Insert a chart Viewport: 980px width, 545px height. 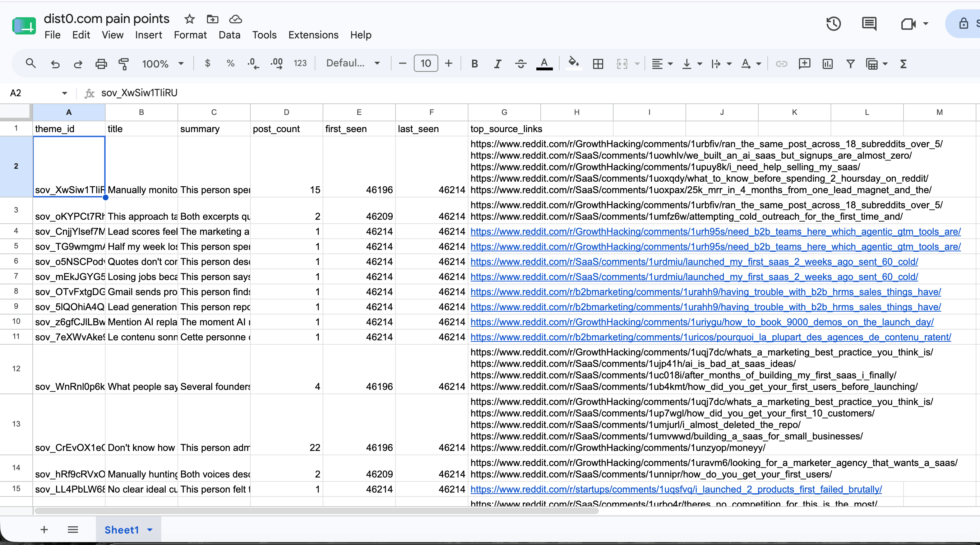click(827, 64)
